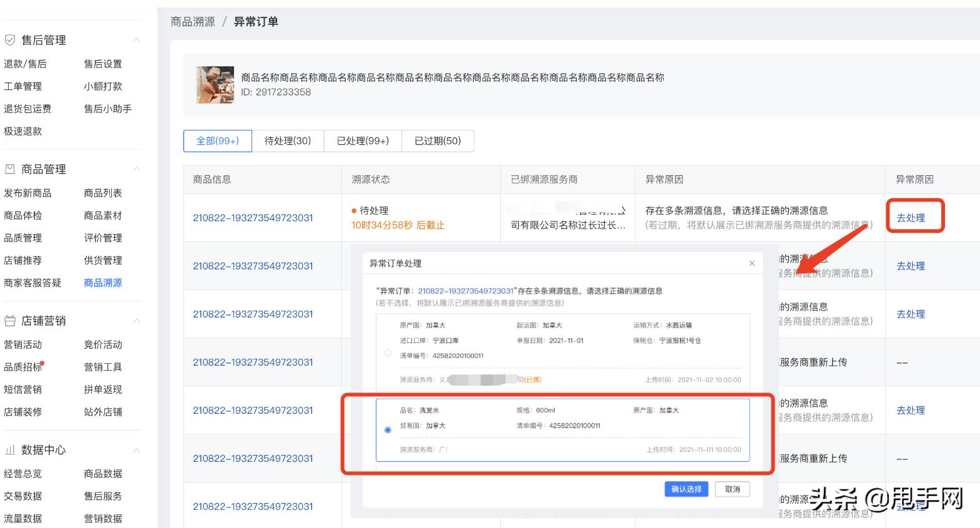980x528 pixels.
Task: Select the 宁波口岸 traceability radio option
Action: point(388,353)
